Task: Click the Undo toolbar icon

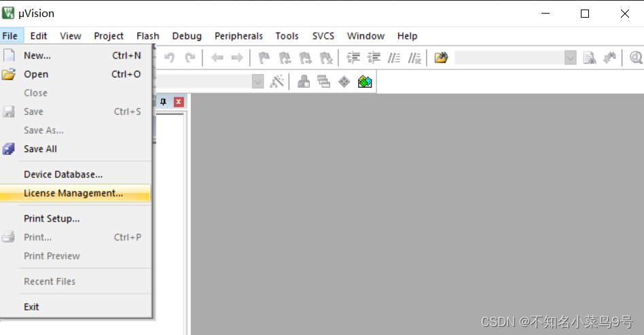Action: click(169, 58)
